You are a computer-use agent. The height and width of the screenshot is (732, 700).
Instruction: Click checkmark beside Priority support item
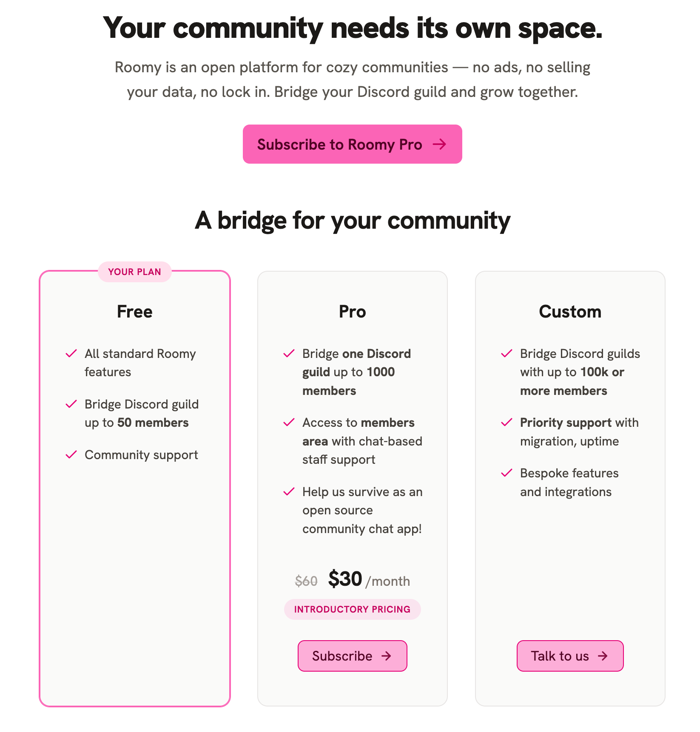point(507,422)
